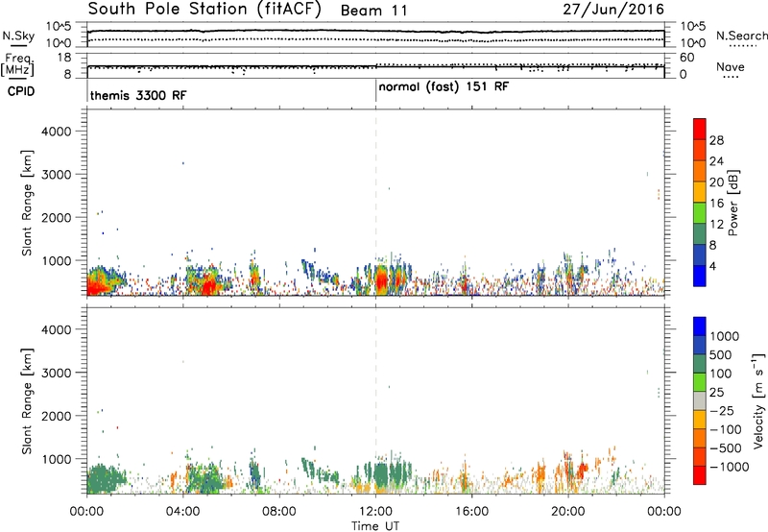
Task: Click the 'Velocity [m s-1]' color bar label
Action: [758, 400]
